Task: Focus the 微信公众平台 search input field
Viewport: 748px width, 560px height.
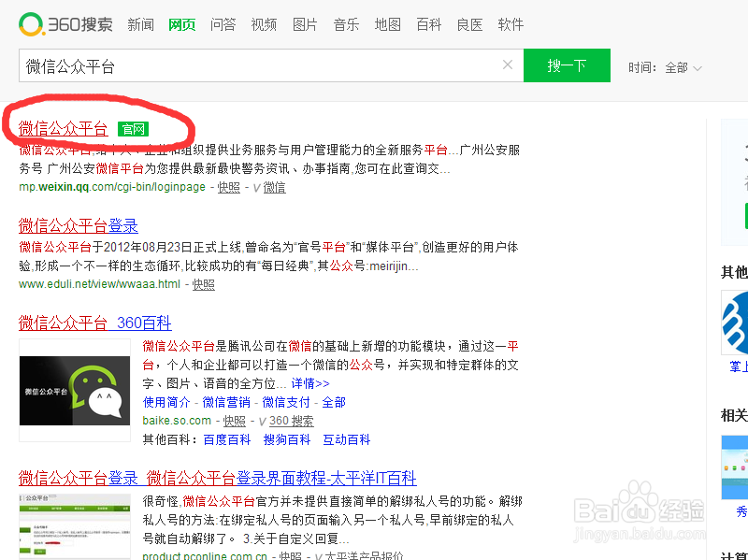Action: click(271, 65)
